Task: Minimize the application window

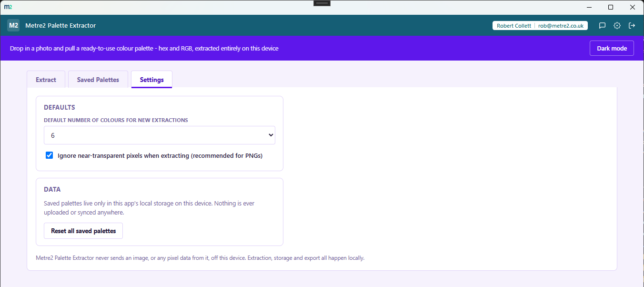Action: pyautogui.click(x=589, y=7)
